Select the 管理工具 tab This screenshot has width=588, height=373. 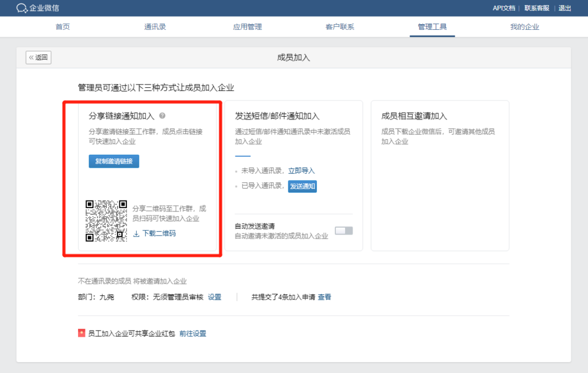432,27
